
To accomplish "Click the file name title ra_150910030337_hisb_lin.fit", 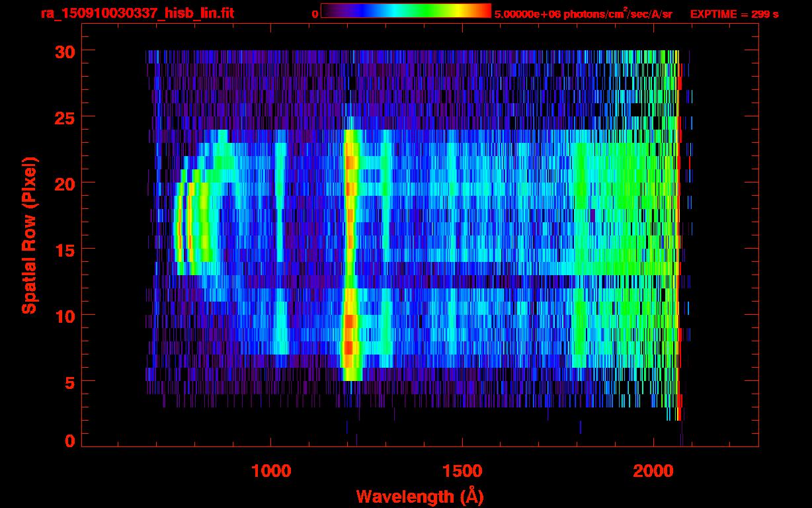I will tap(137, 13).
